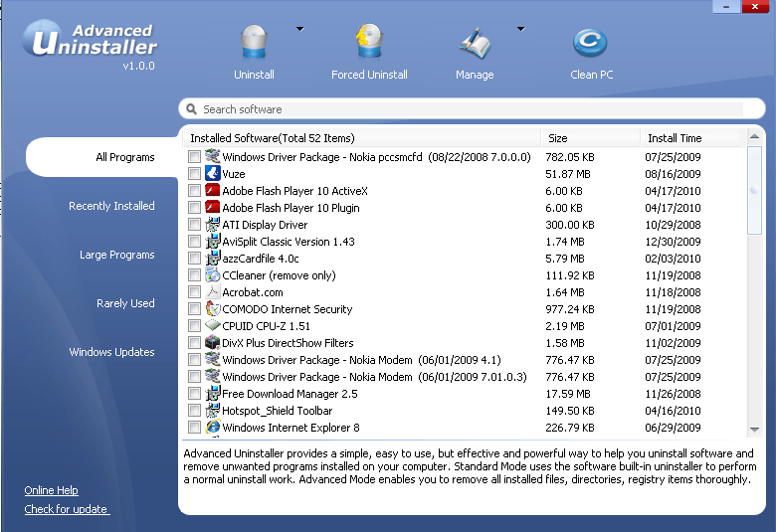Check the CCleaner (remove only) checkbox
The width and height of the screenshot is (776, 532).
click(194, 275)
